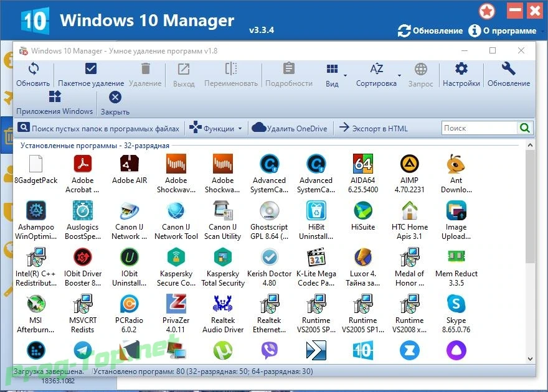This screenshot has width=548, height=392.
Task: Click the Сортировка AZ icon
Action: [376, 68]
